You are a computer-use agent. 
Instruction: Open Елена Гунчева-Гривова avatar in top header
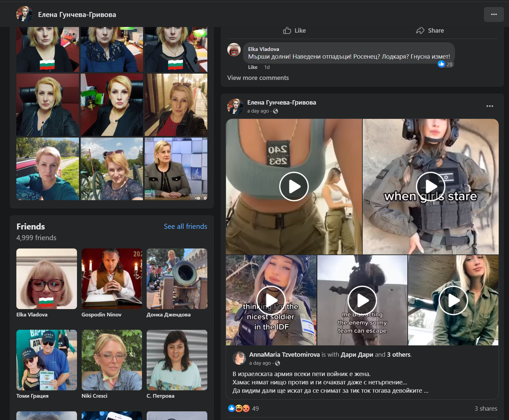(24, 14)
